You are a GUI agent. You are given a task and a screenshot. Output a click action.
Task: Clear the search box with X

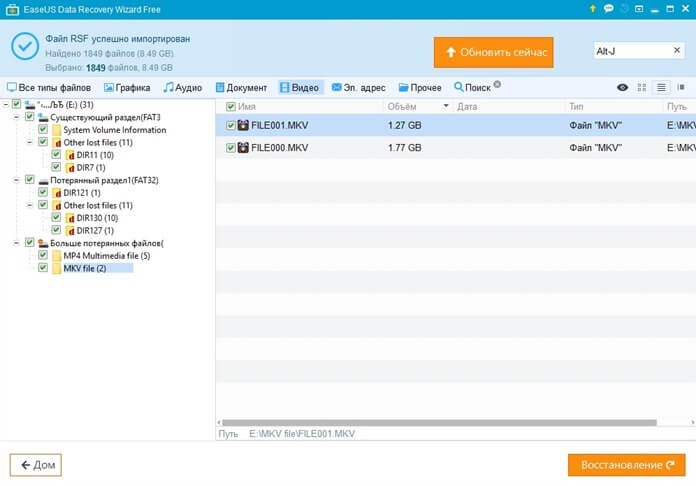point(676,50)
